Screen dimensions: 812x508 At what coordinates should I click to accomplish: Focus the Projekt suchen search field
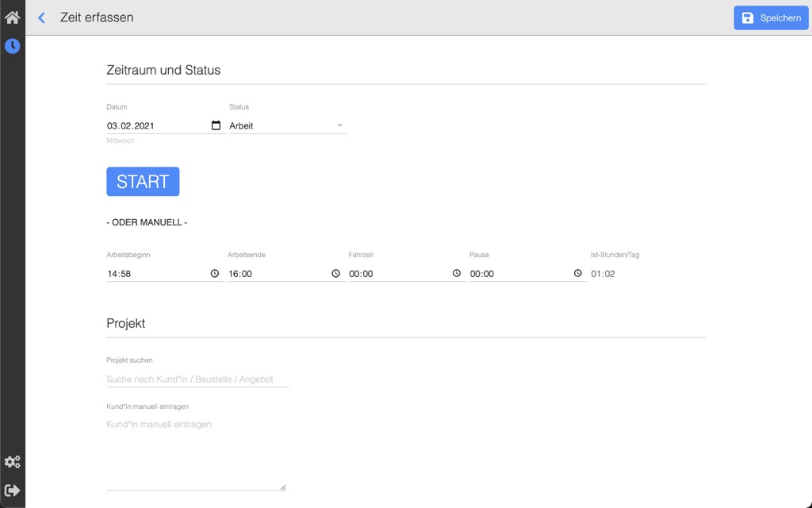[197, 379]
